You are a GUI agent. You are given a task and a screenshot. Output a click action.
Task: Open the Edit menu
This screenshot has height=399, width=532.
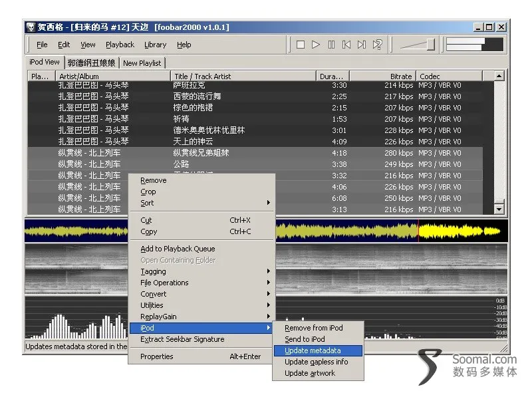pos(64,45)
